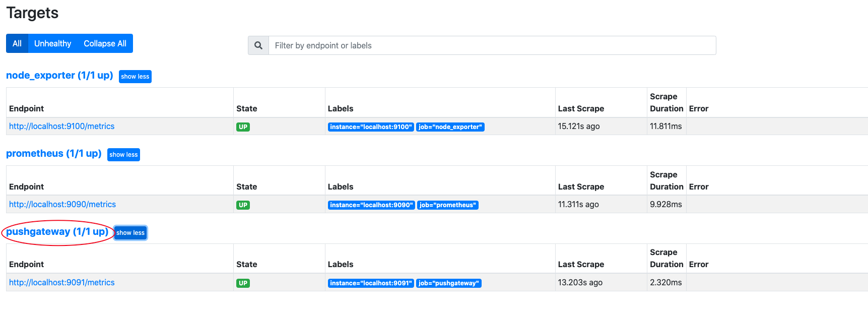Click the filter by endpoint or labels field
This screenshot has height=313, width=868.
[x=492, y=45]
